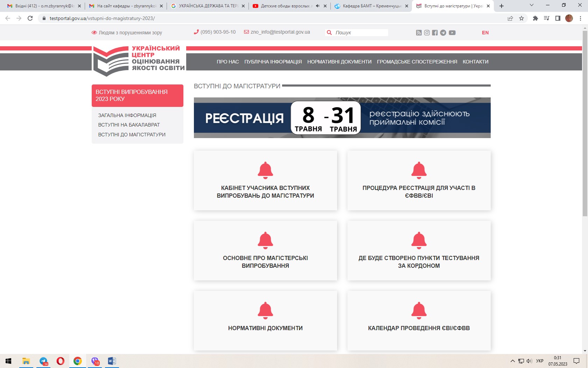This screenshot has width=588, height=368.
Task: Click the bell icon in Процедура реєстрація card
Action: pyautogui.click(x=419, y=170)
